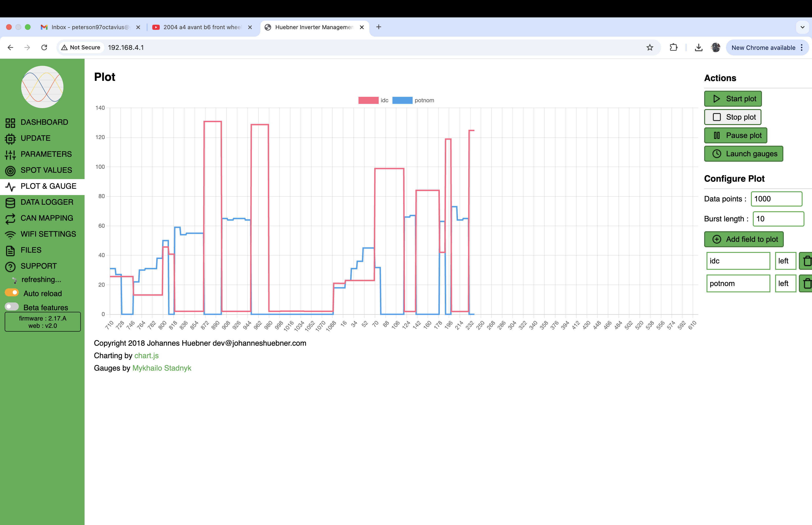Image resolution: width=812 pixels, height=525 pixels.
Task: Open the idc field name dropdown
Action: pos(738,261)
